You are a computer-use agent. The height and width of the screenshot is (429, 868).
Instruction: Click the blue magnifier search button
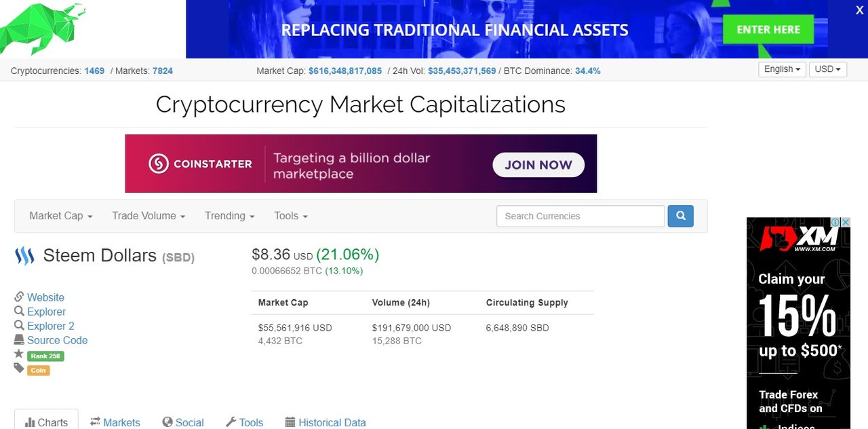click(680, 216)
